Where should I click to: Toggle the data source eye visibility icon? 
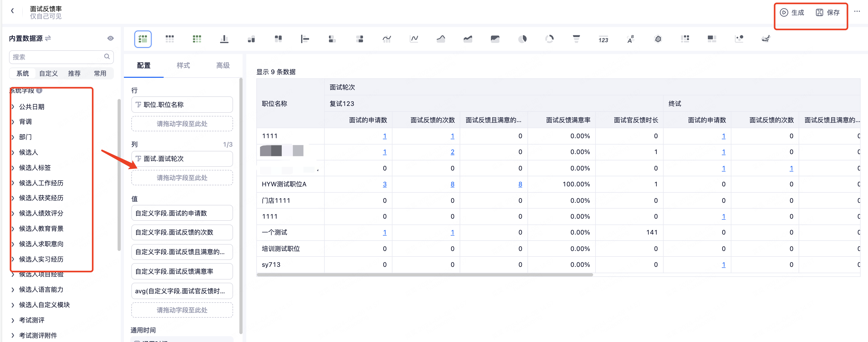click(110, 38)
